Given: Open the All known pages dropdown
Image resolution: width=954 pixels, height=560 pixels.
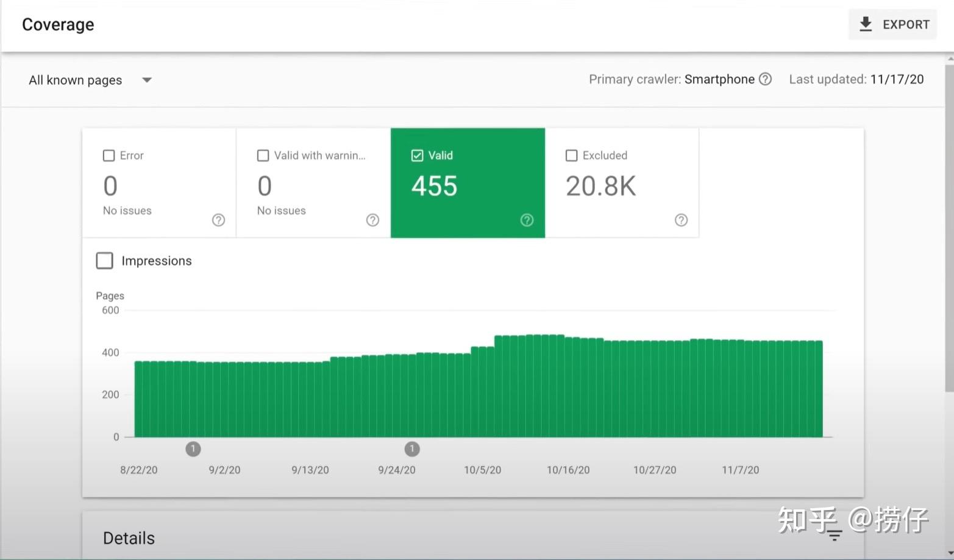Looking at the screenshot, I should [90, 80].
